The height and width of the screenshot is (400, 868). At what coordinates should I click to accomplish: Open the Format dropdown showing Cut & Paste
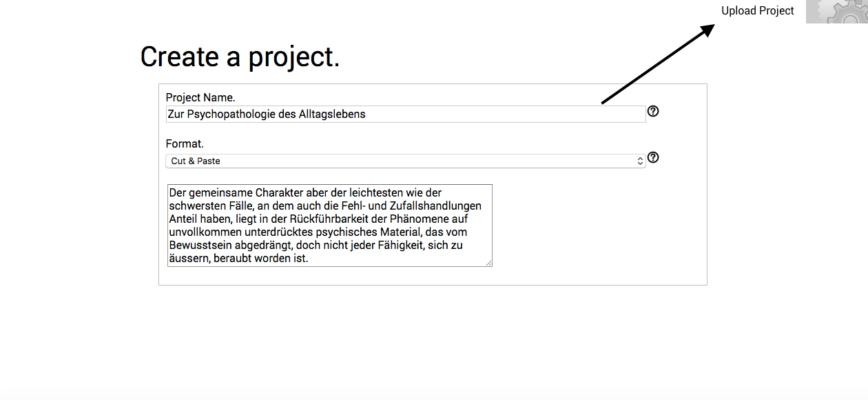tap(405, 161)
